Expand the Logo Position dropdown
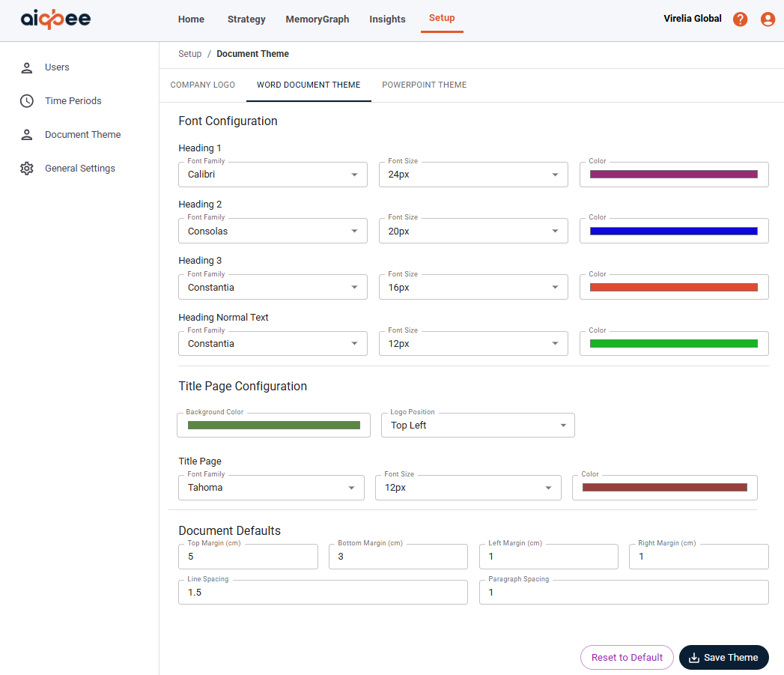The height and width of the screenshot is (675, 784). pos(478,426)
